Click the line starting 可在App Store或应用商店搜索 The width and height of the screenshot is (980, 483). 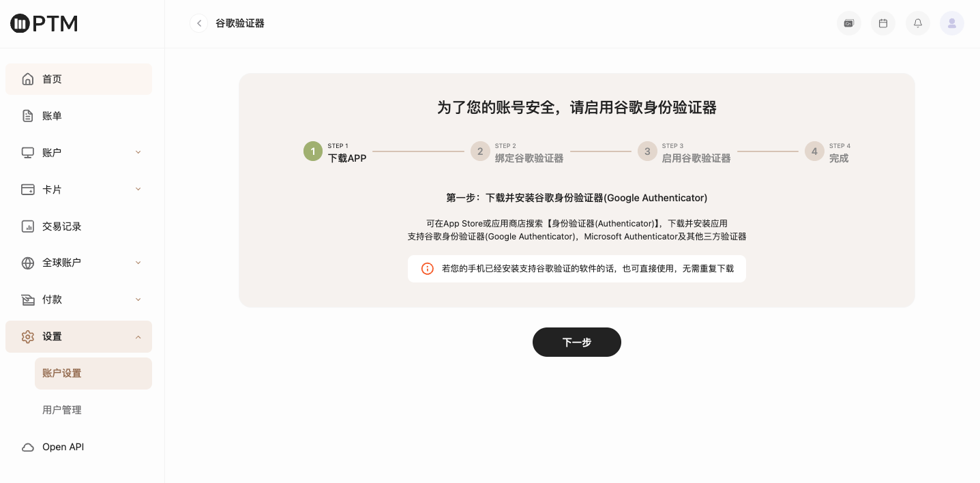coord(577,223)
